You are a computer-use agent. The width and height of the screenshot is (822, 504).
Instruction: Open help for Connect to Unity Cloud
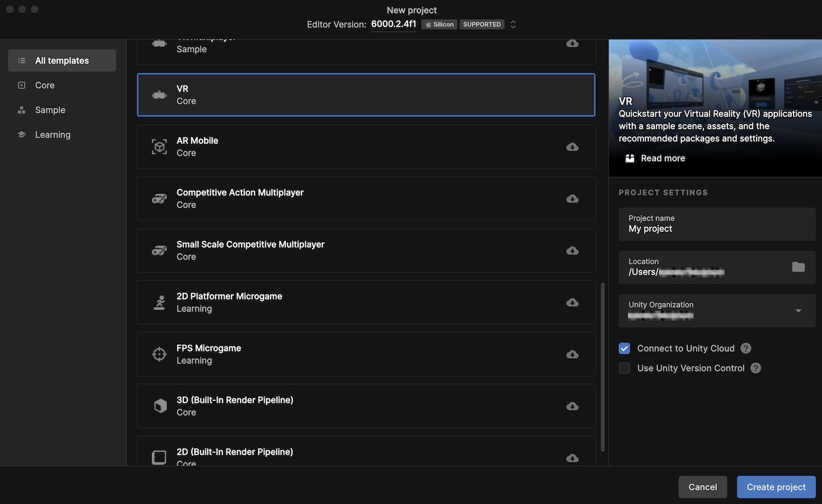tap(746, 348)
